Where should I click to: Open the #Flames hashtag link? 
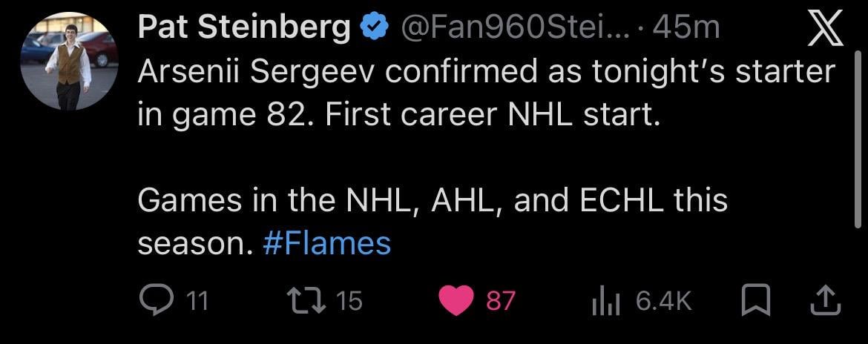point(326,244)
